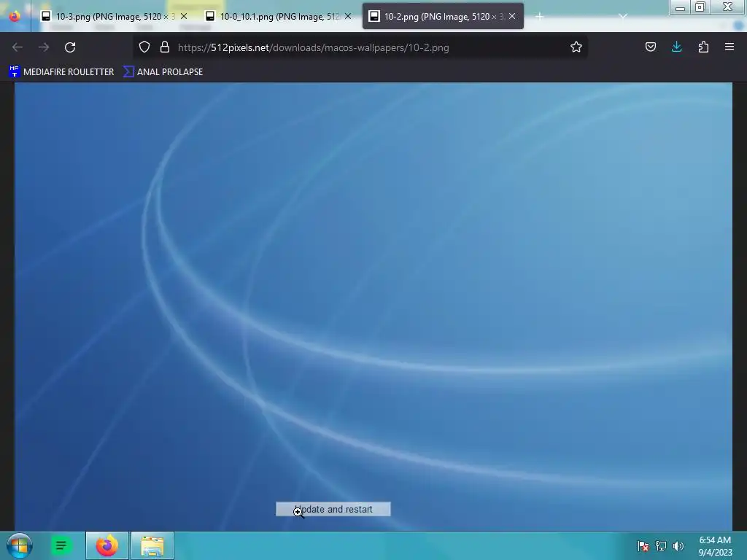Open the tracking protection shield icon

(x=144, y=47)
